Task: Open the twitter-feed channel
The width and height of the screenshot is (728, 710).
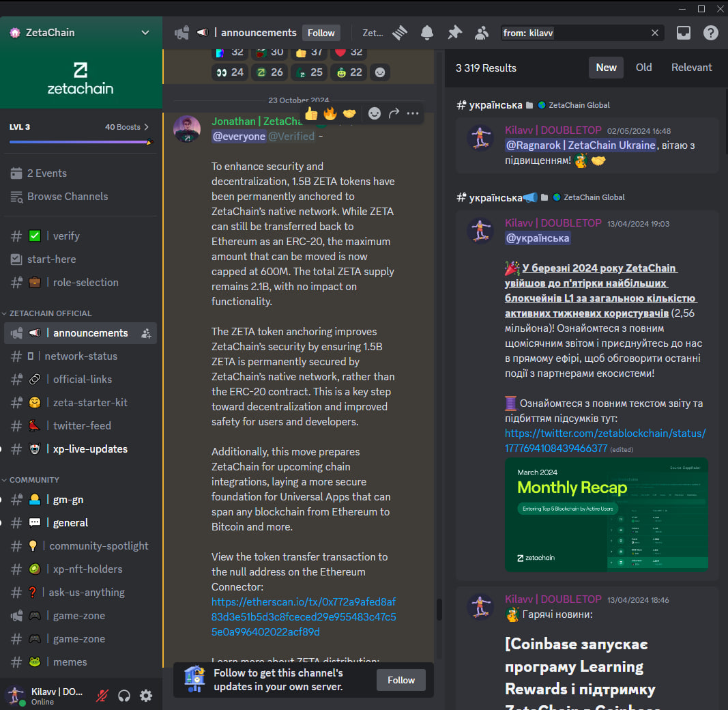Action: (81, 426)
